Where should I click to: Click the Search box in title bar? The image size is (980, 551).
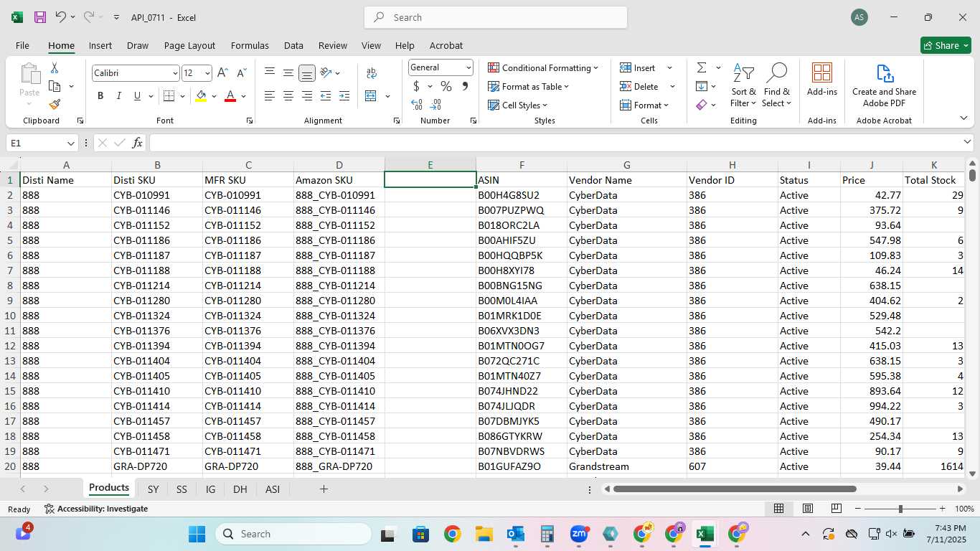coord(496,17)
